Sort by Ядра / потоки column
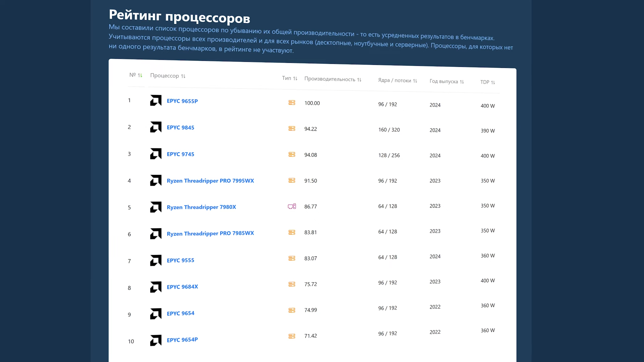Screen dimensions: 644x362 (397, 80)
